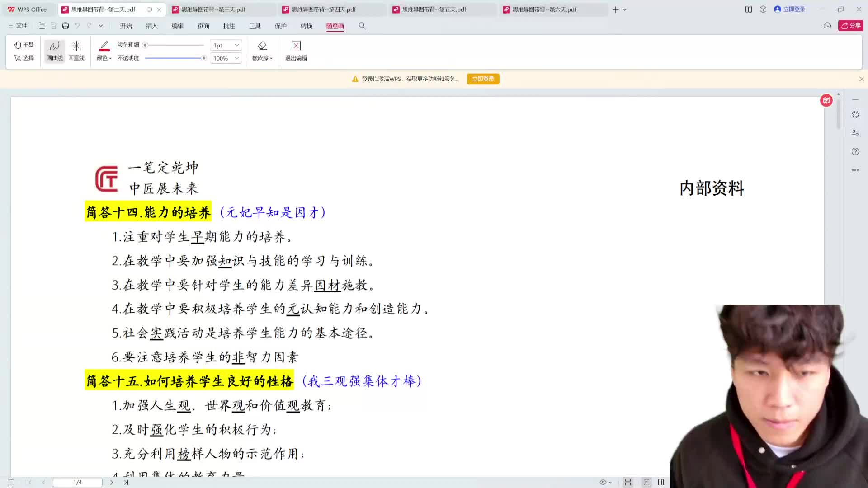Select the 手型 (hand) tool
The image size is (868, 488).
(24, 45)
